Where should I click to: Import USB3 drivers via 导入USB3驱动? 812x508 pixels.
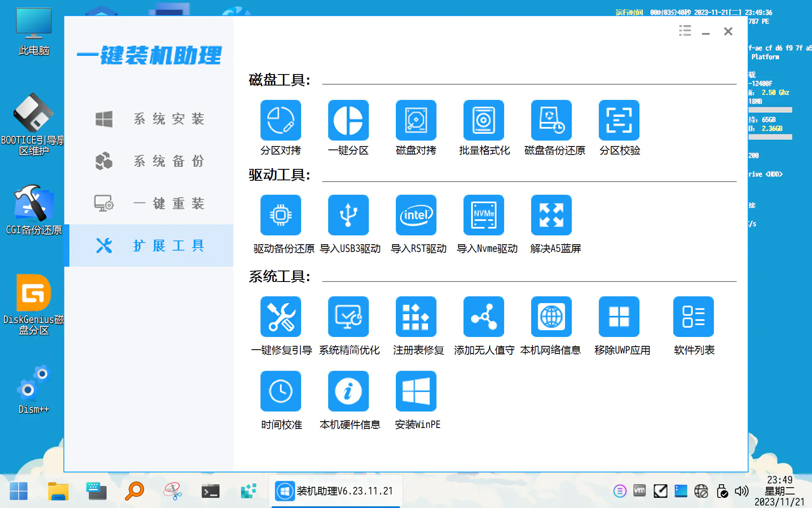[348, 215]
